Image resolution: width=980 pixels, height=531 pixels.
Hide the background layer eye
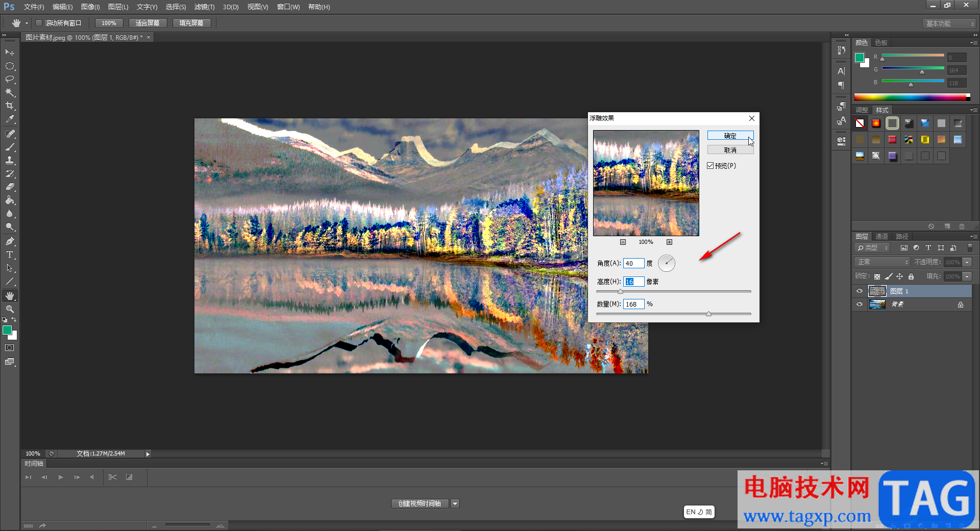point(860,305)
